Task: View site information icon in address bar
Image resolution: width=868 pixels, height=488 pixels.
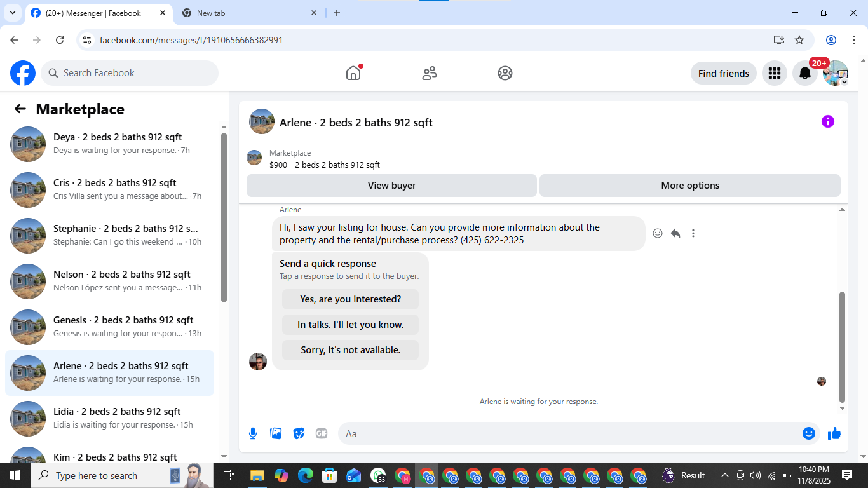Action: point(87,40)
